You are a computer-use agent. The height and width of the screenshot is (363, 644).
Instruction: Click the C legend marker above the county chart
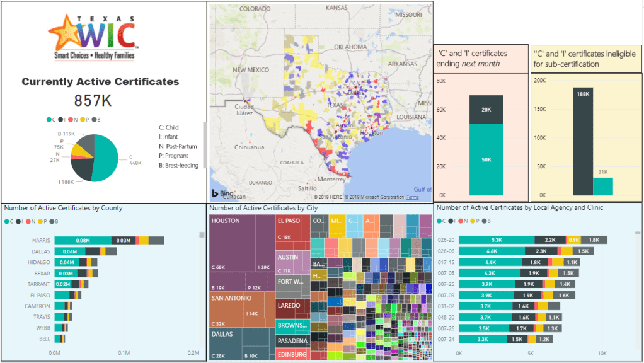[8, 221]
